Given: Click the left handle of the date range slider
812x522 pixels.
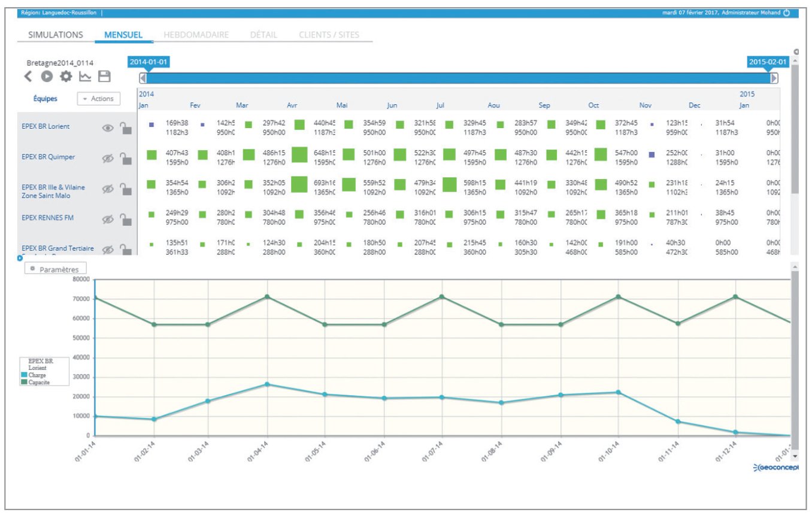Looking at the screenshot, I should click(x=143, y=78).
